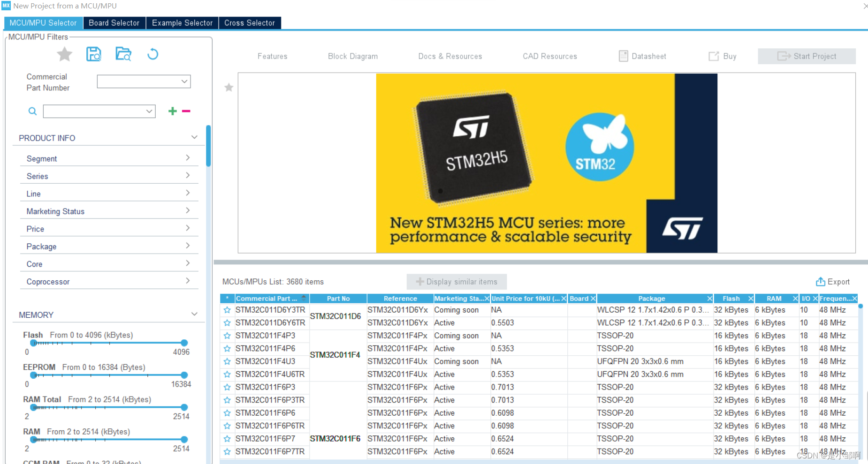Open the Block Diagram tab
The height and width of the screenshot is (464, 868).
click(353, 56)
